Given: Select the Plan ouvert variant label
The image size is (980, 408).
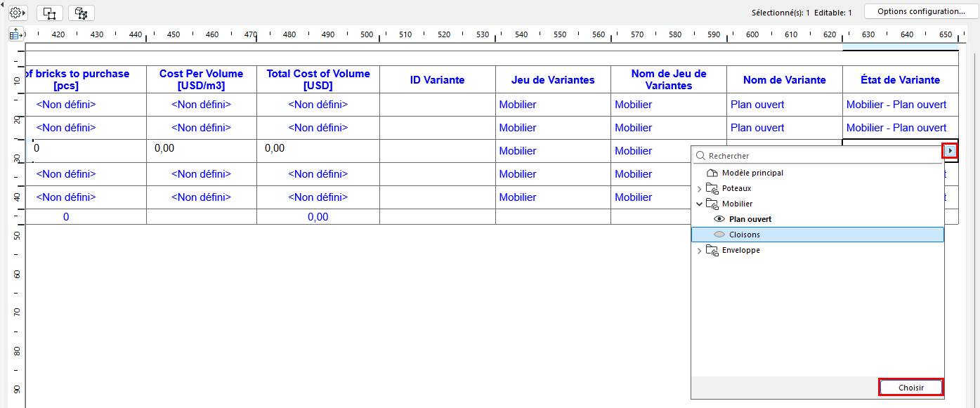Looking at the screenshot, I should [750, 219].
